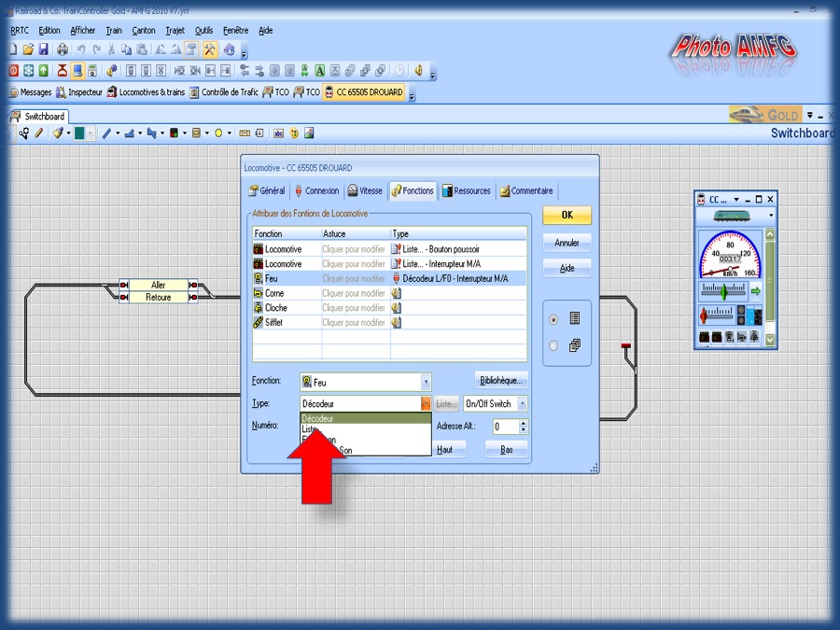Increase the Adresse Alt. value with the up stepper
This screenshot has width=840, height=630.
pos(524,423)
